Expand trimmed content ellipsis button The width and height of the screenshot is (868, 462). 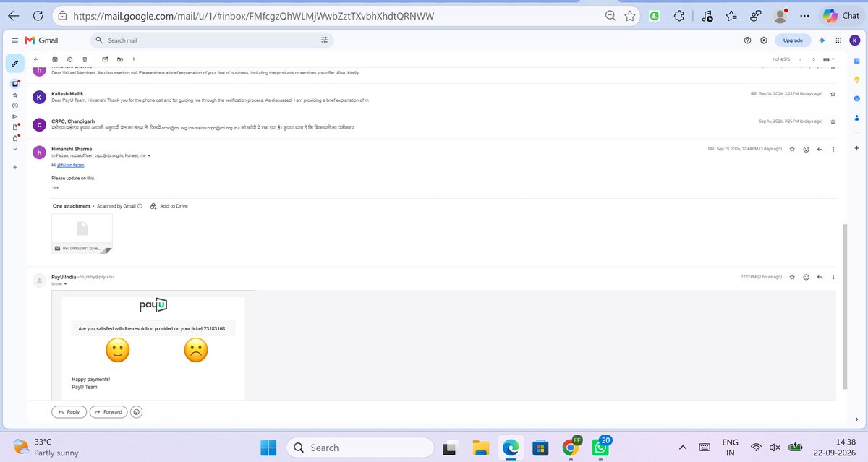pyautogui.click(x=56, y=188)
